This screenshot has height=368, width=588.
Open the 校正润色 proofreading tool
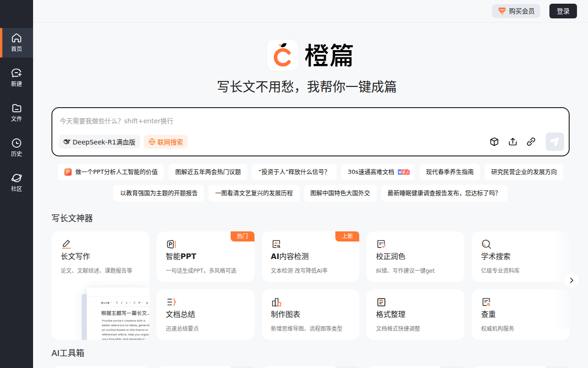tap(415, 256)
